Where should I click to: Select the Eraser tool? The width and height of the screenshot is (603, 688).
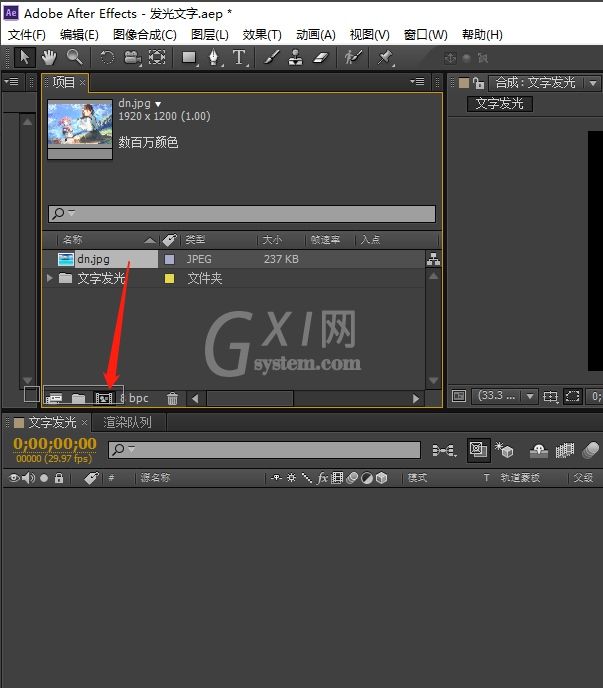[x=320, y=57]
